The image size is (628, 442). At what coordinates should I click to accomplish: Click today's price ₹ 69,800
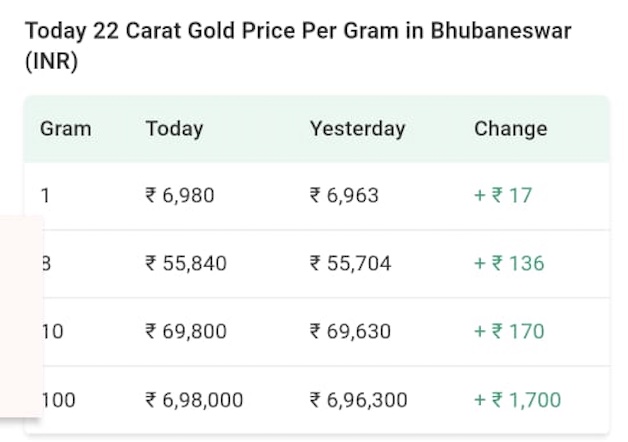tap(186, 331)
